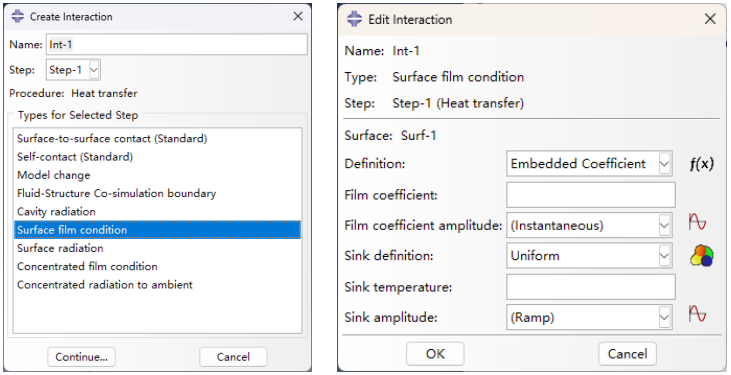
Task: Select Surface film condition entry
Action: 158,230
